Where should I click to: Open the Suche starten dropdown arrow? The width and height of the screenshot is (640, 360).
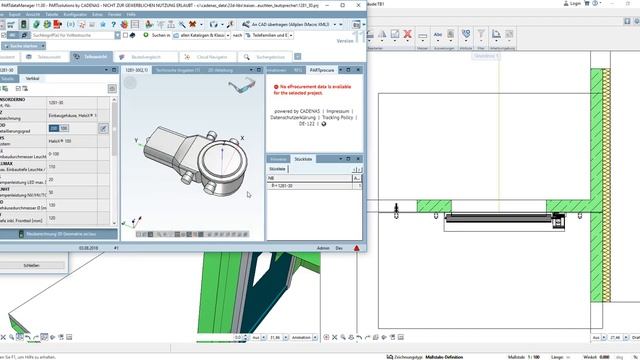43,46
